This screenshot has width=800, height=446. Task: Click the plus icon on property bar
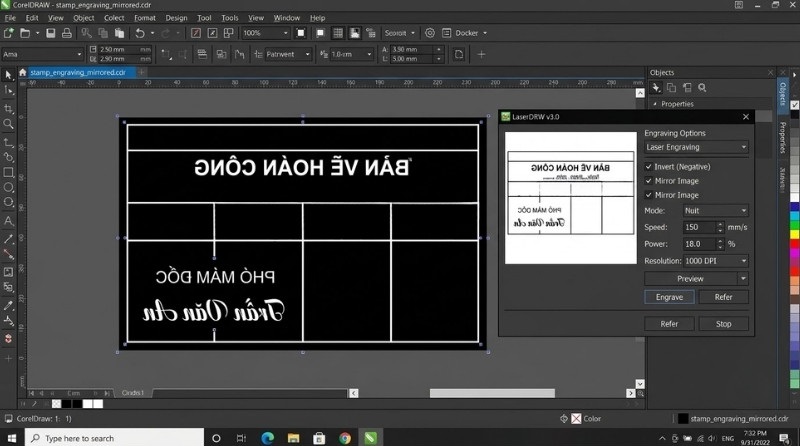tap(481, 54)
